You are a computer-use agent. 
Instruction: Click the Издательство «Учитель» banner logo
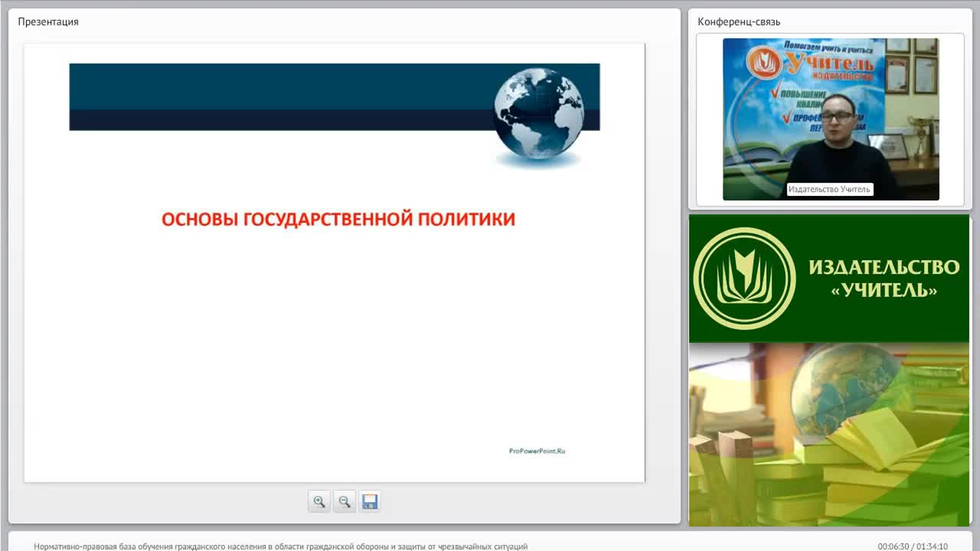coord(744,279)
